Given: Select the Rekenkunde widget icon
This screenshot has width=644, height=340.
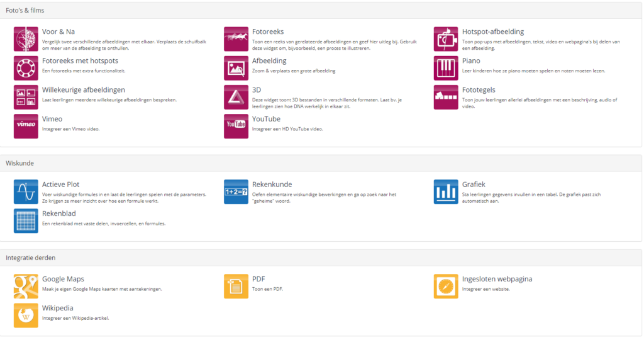Looking at the screenshot, I should click(236, 191).
